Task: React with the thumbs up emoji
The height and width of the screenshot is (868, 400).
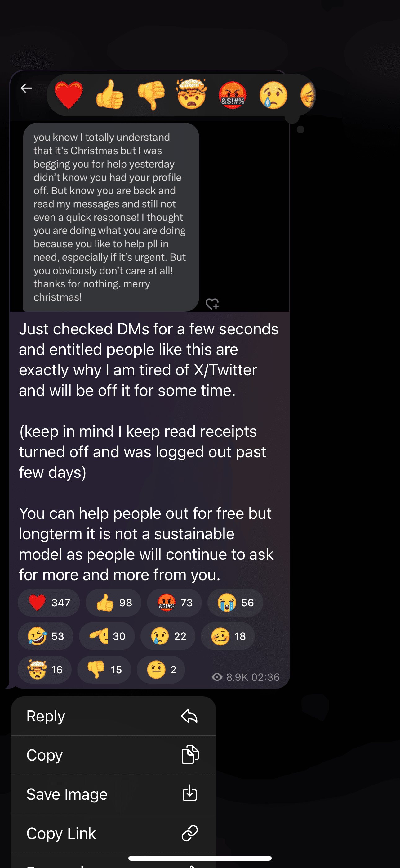Action: (110, 95)
